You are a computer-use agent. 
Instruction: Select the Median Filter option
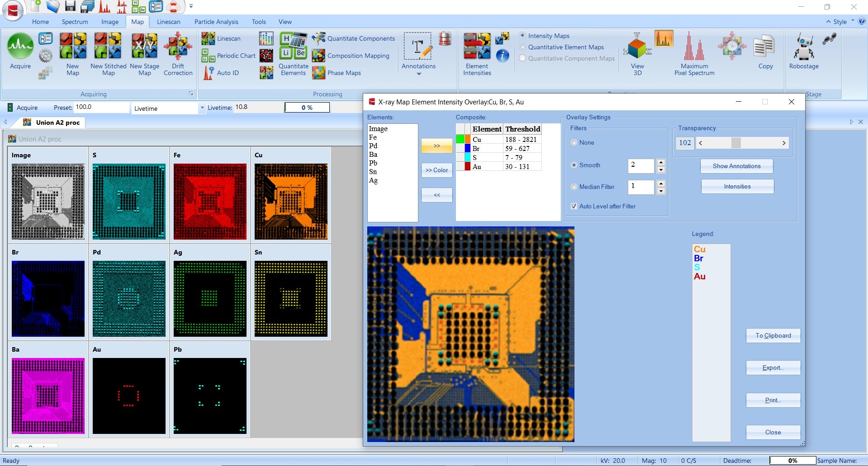[x=574, y=187]
